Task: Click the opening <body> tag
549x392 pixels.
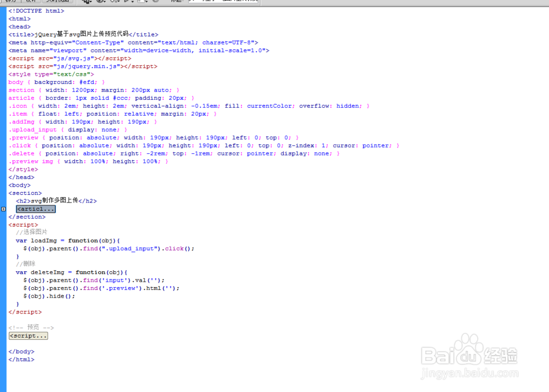Action: [20, 185]
